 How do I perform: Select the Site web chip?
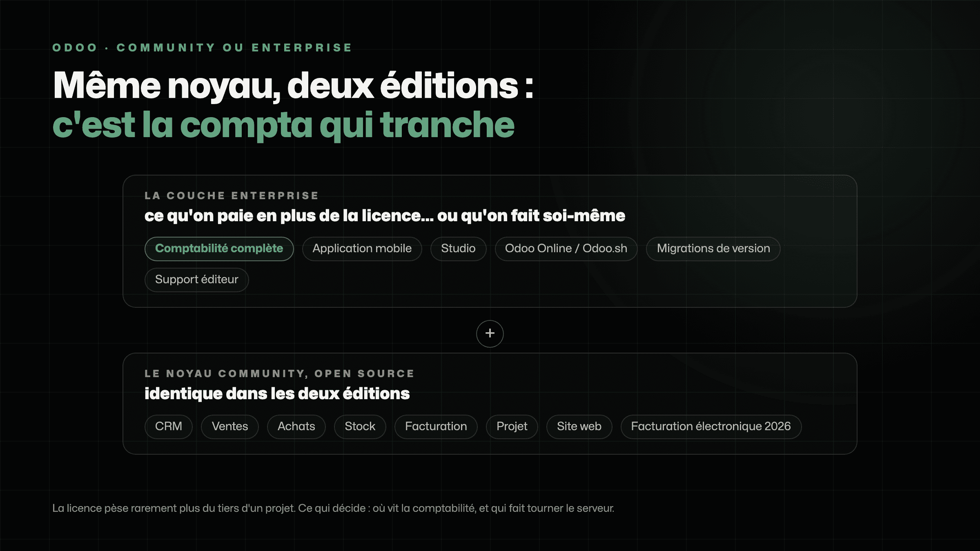pyautogui.click(x=579, y=427)
